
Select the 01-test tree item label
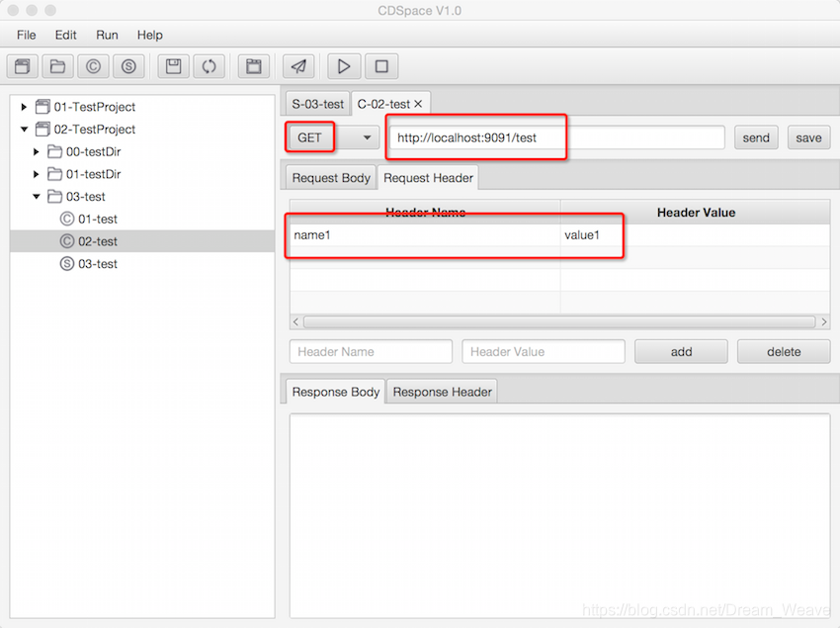[98, 220]
